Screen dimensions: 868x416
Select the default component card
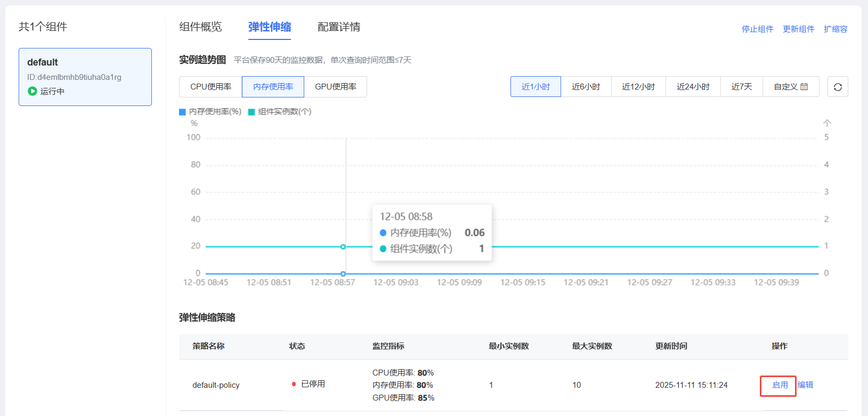pyautogui.click(x=85, y=77)
